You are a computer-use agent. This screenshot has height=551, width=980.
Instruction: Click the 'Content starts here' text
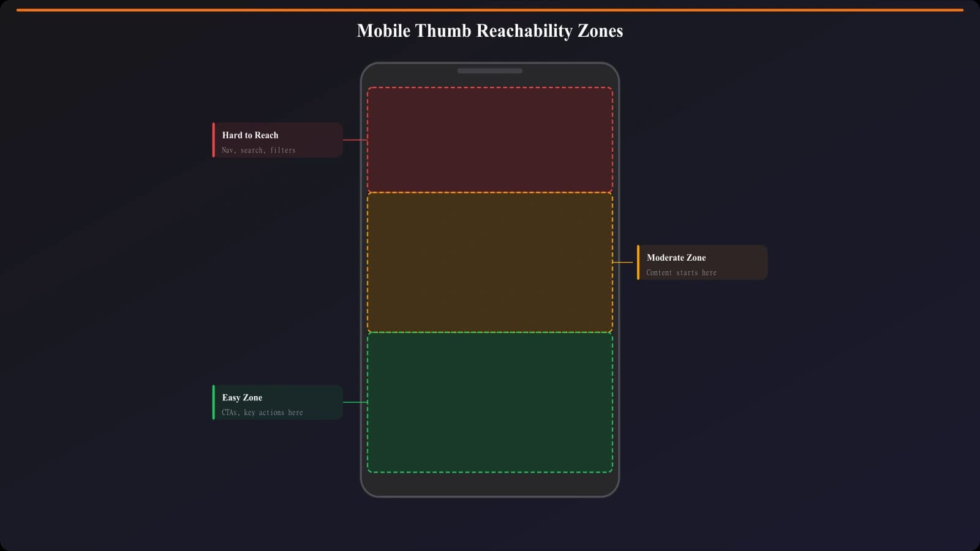[681, 272]
